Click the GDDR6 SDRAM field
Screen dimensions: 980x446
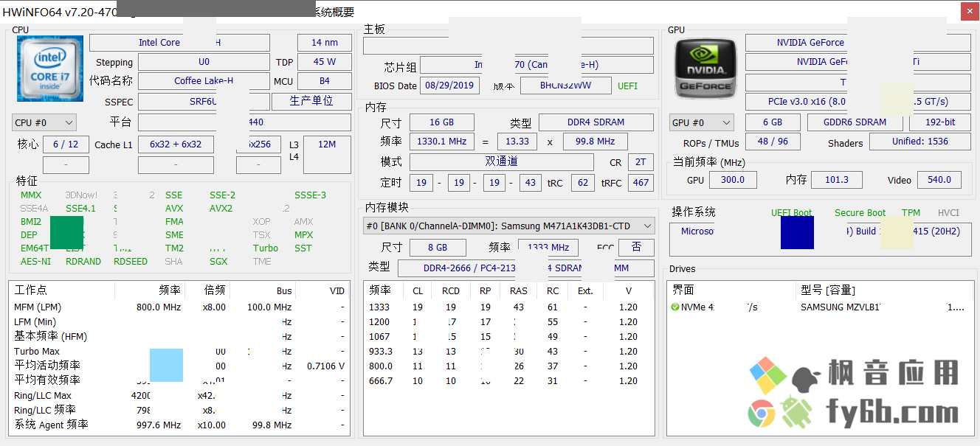855,122
